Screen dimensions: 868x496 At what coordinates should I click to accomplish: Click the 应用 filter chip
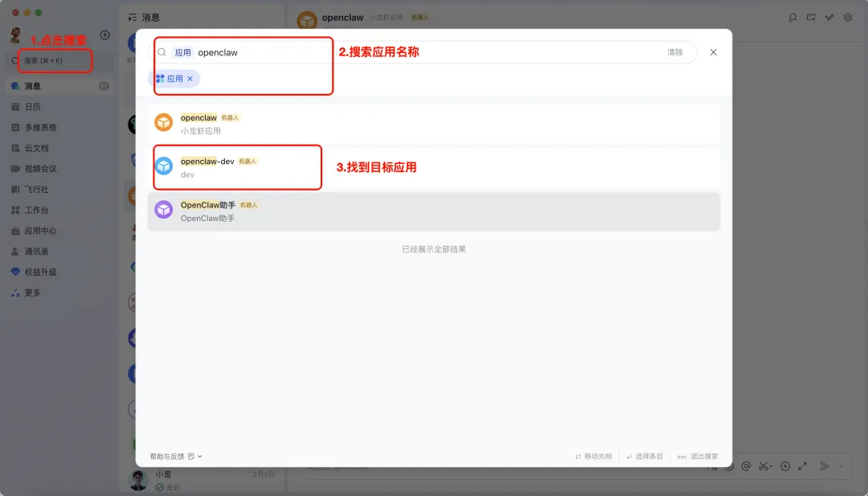point(174,79)
